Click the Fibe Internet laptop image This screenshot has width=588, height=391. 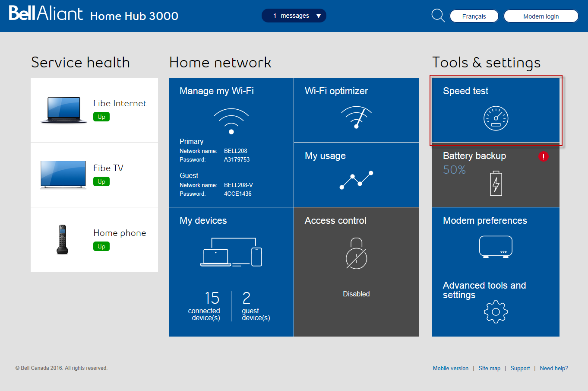pyautogui.click(x=64, y=110)
